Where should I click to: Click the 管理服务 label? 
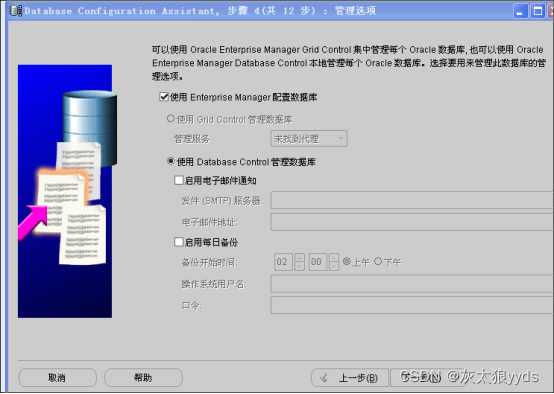(x=192, y=139)
